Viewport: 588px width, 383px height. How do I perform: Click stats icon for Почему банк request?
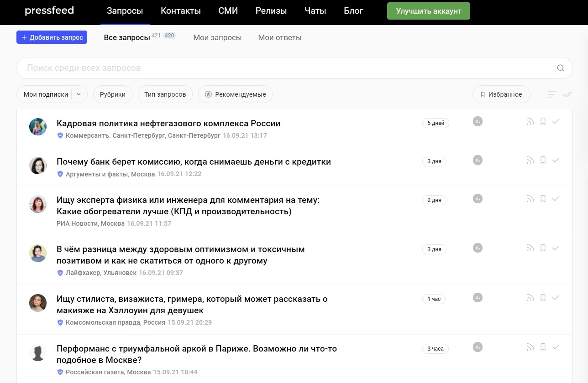pos(478,160)
